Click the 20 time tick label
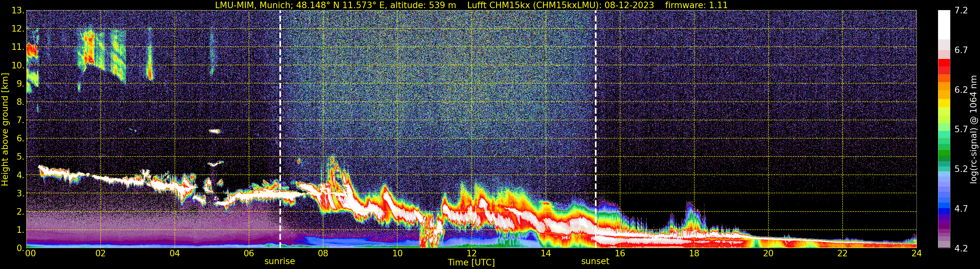This screenshot has height=269, width=980. (x=768, y=253)
